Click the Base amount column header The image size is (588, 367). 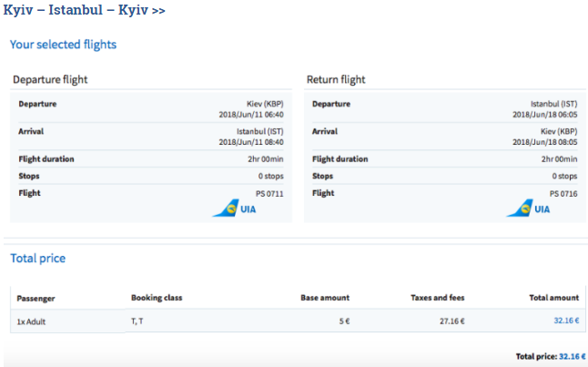324,298
